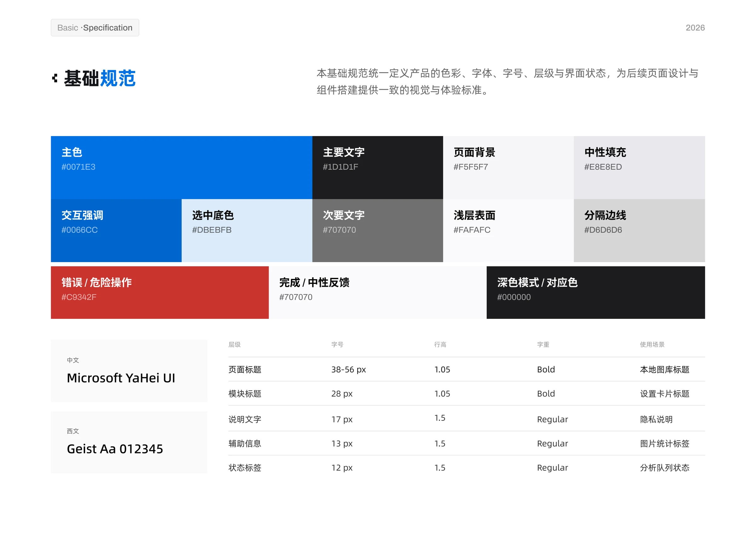The image size is (756, 541).
Task: Select the 错误 / 危险操作 red swatch
Action: 159,292
